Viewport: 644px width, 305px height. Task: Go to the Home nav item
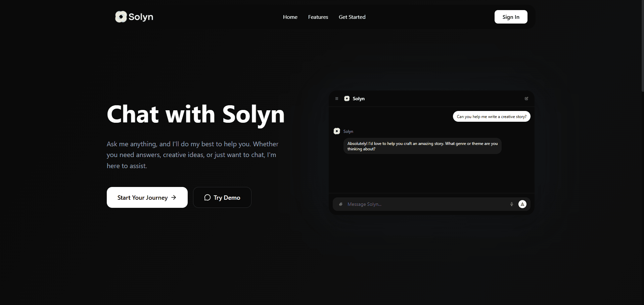[x=290, y=17]
